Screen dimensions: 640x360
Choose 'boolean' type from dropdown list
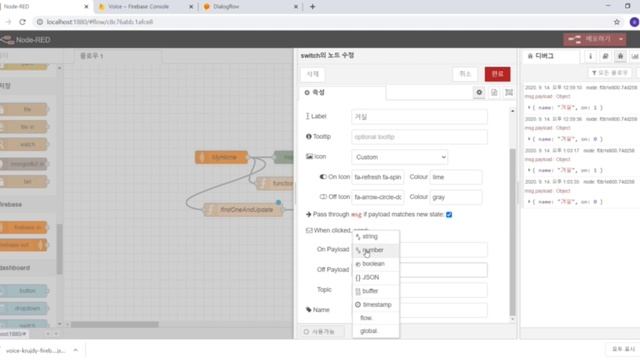point(376,264)
